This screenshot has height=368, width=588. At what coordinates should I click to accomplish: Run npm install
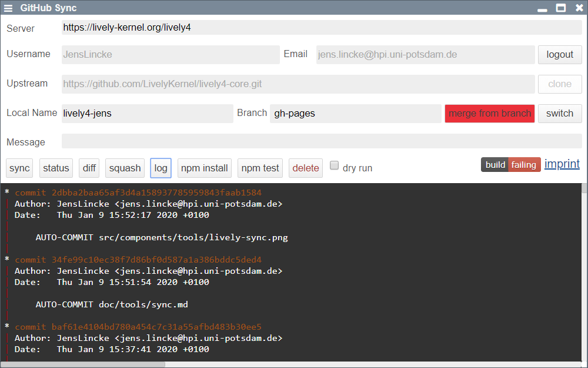[x=204, y=168]
